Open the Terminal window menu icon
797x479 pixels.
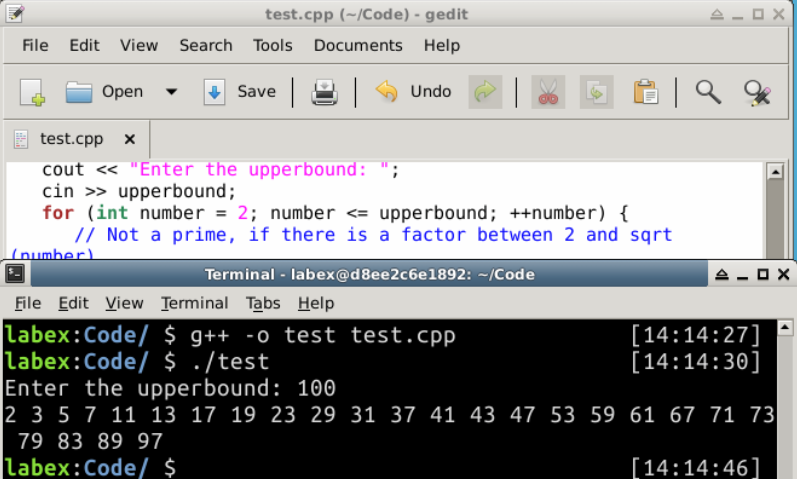tap(13, 274)
